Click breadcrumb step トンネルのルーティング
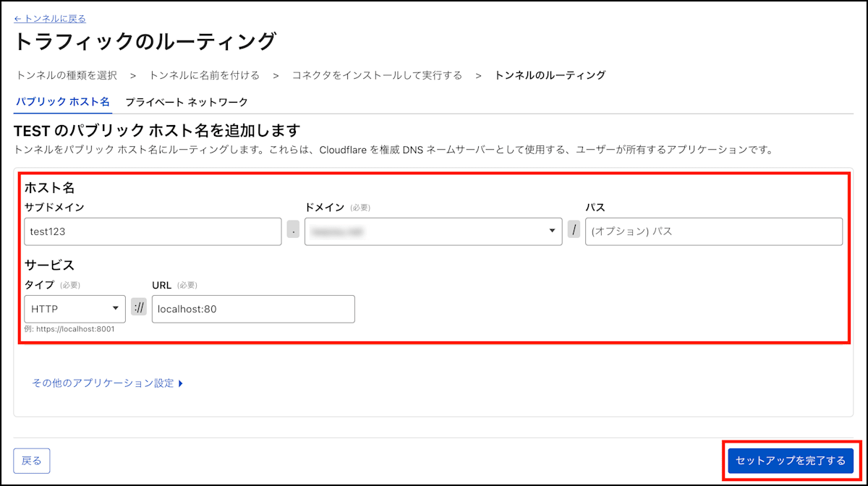Viewport: 868px width, 486px height. [x=550, y=75]
